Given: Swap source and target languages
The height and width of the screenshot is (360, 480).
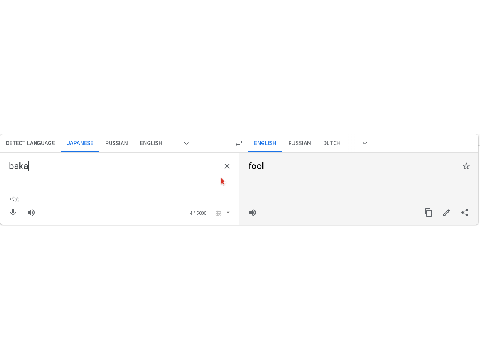Looking at the screenshot, I should click(x=239, y=143).
